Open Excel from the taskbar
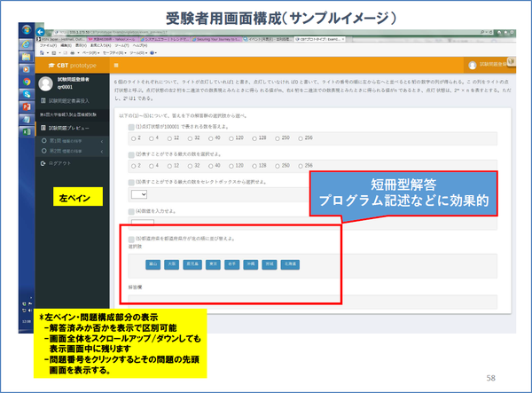This screenshot has width=532, height=393. (26, 131)
